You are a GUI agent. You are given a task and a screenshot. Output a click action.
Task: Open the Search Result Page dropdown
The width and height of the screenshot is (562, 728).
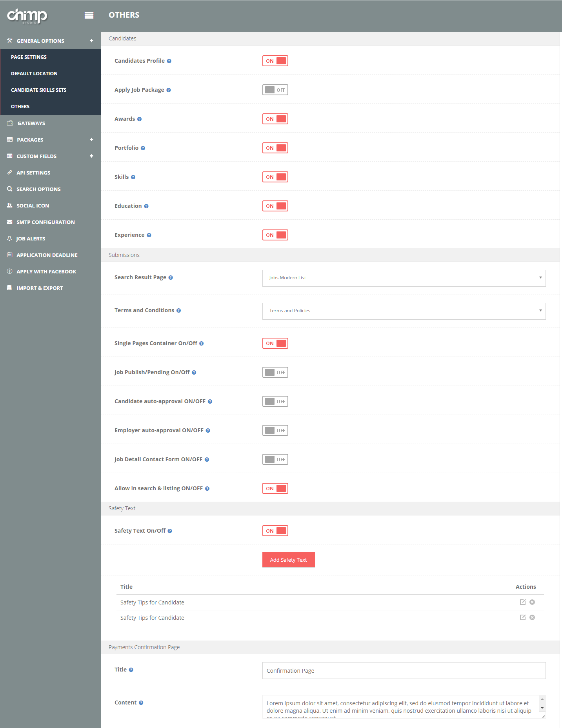coord(404,278)
